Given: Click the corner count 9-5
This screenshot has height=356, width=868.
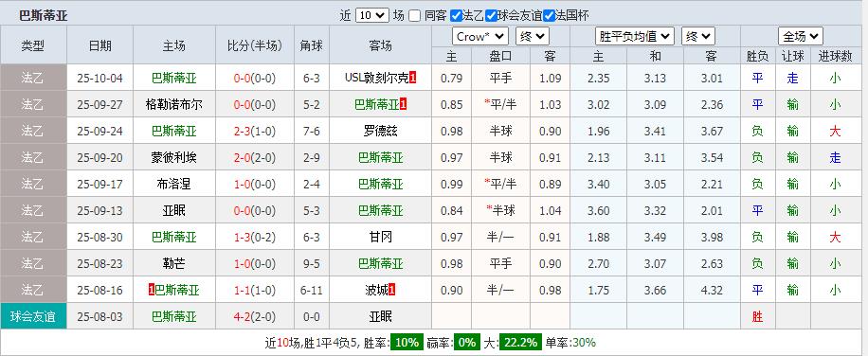Looking at the screenshot, I should click(x=311, y=263).
